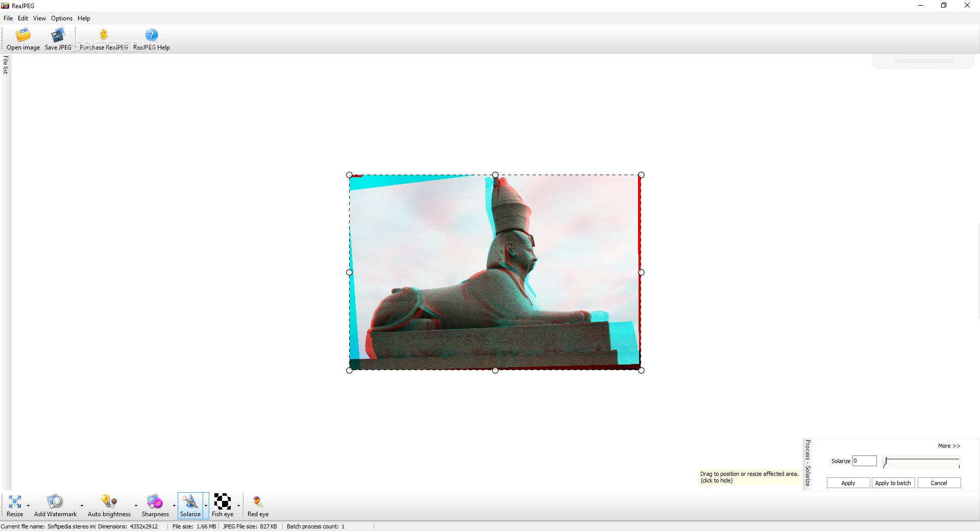Viewport: 980px width, 531px height.
Task: Expand the File list side panel
Action: click(6, 65)
